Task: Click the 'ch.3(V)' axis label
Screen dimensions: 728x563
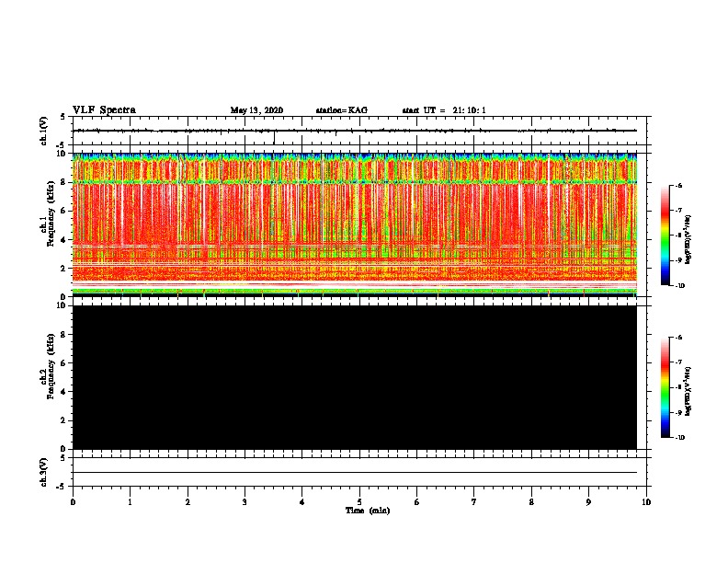Action: click(44, 472)
